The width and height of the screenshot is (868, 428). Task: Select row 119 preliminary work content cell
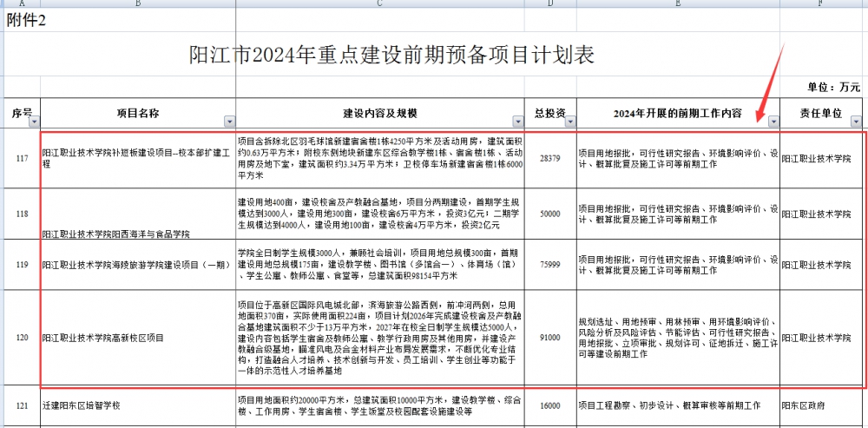click(678, 265)
